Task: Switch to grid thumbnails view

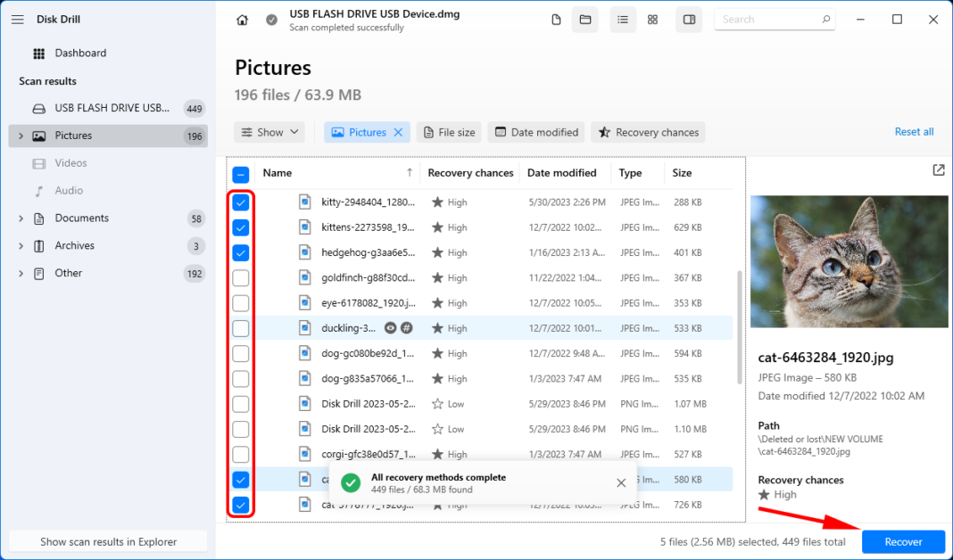Action: [652, 20]
